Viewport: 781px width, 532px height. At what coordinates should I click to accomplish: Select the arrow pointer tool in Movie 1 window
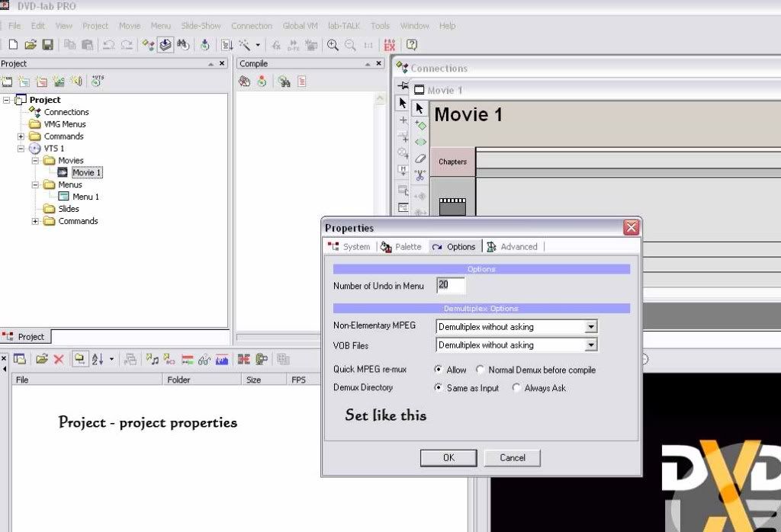pos(419,108)
